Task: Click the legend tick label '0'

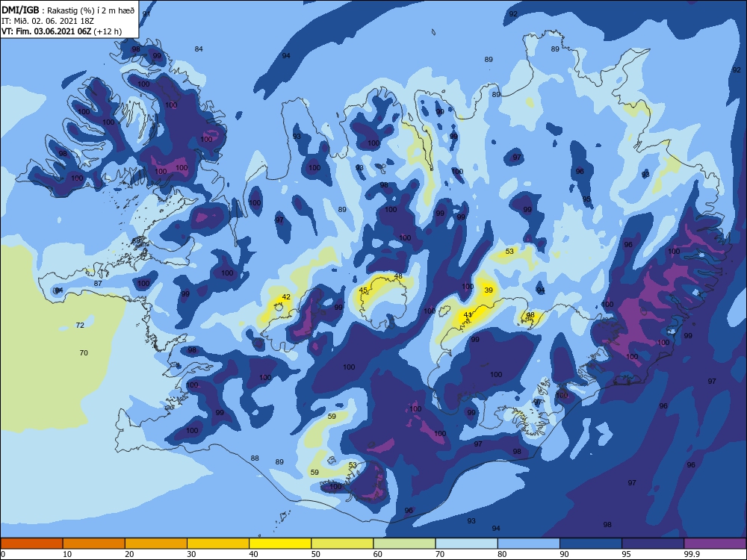Action: point(3,554)
